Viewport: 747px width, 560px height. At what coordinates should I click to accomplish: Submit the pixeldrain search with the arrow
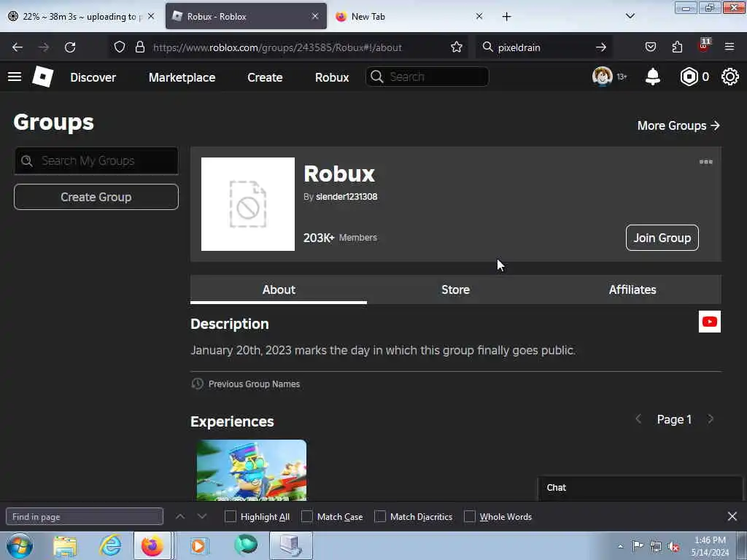tap(601, 47)
